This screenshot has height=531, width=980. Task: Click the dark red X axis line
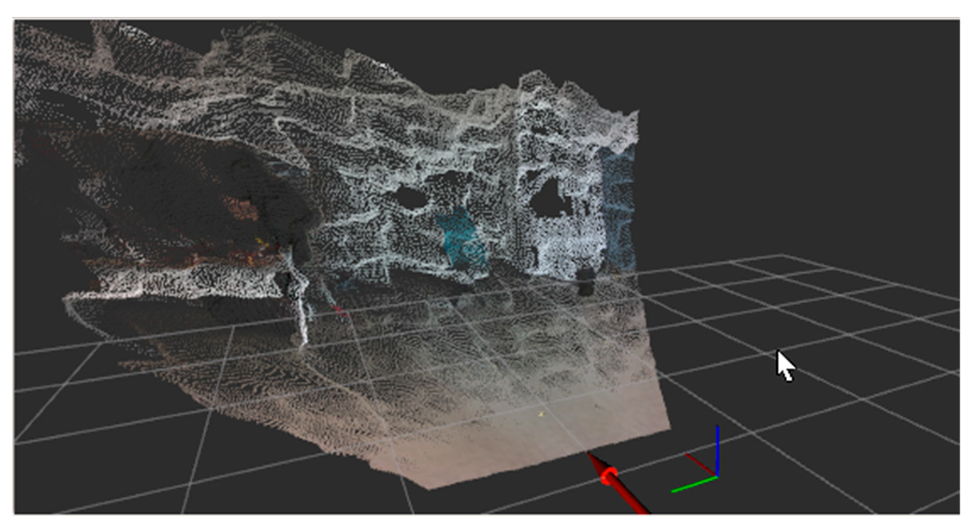click(x=700, y=464)
